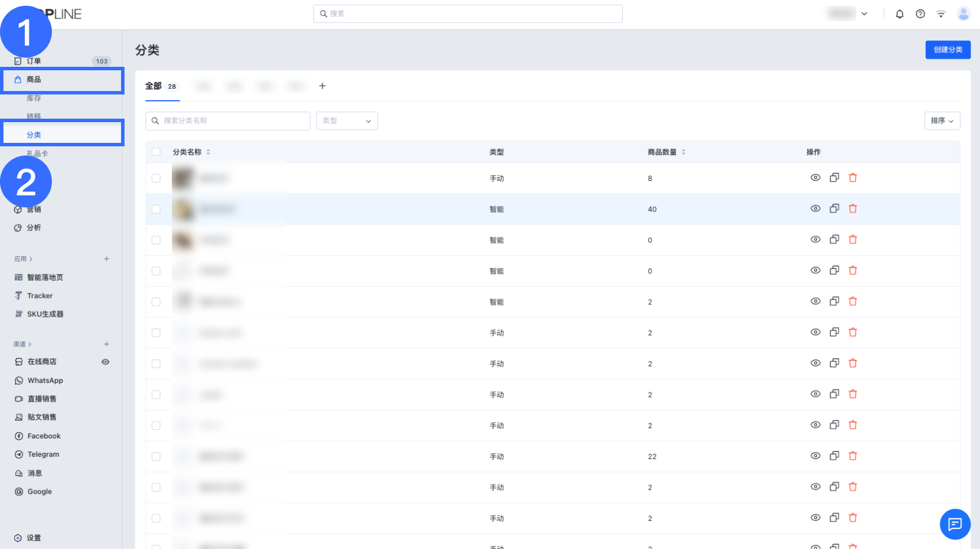The width and height of the screenshot is (980, 549).
Task: Expand the 渠道 channels section
Action: [x=22, y=344]
